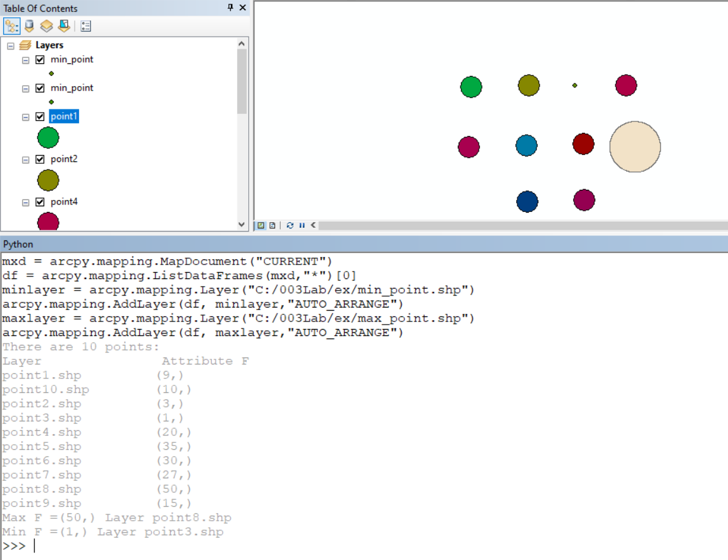The width and height of the screenshot is (728, 560).
Task: Pause drawing of the map
Action: [x=301, y=225]
